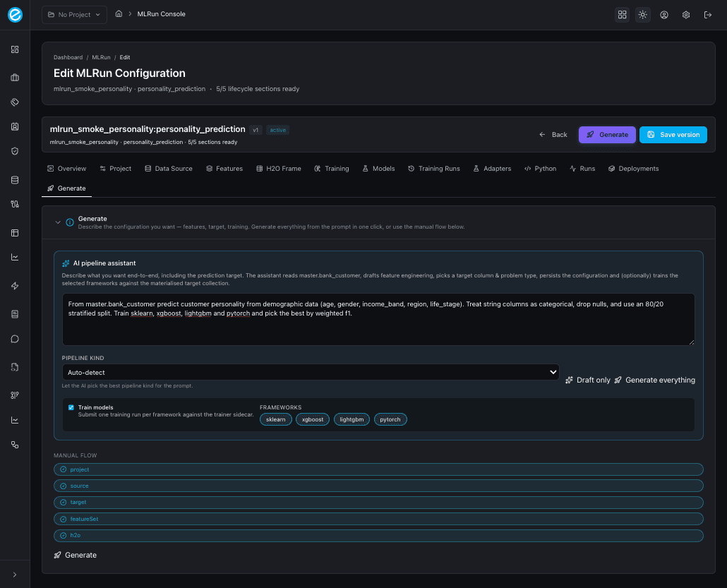Click inside the AI pipeline prompt text area
Screen dimensions: 727x588
tap(378, 318)
